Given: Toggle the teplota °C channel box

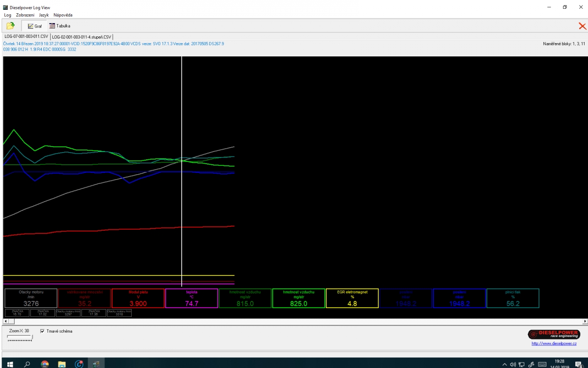Looking at the screenshot, I should (x=192, y=298).
